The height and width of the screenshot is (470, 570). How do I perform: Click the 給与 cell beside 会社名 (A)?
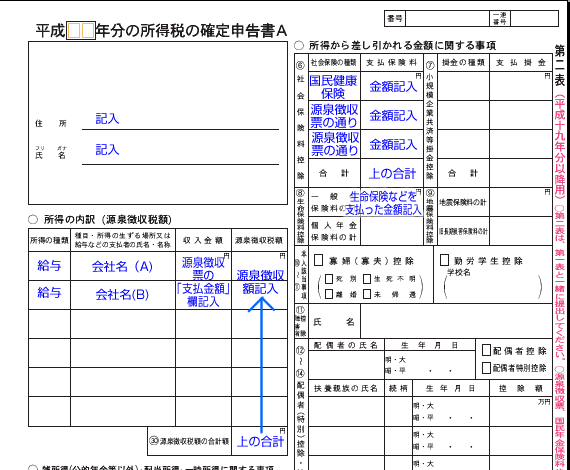coord(49,266)
